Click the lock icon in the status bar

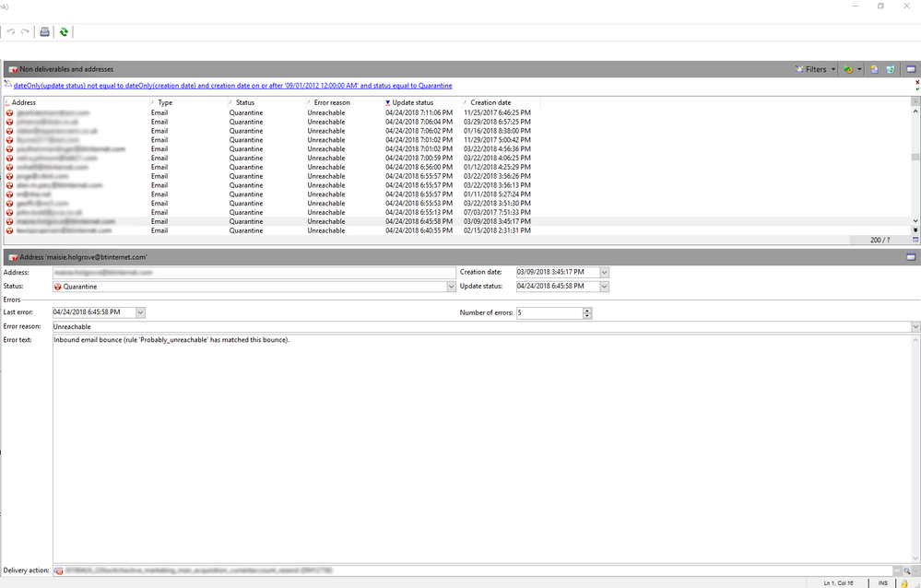[905, 582]
